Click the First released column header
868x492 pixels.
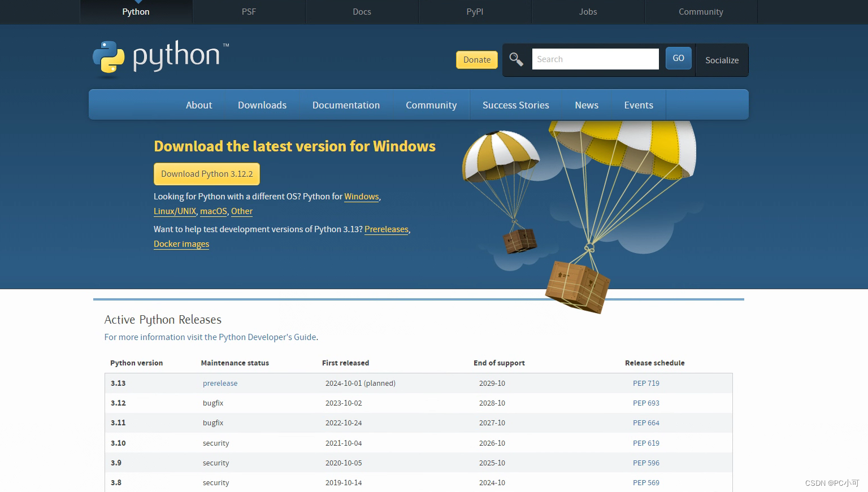point(345,363)
